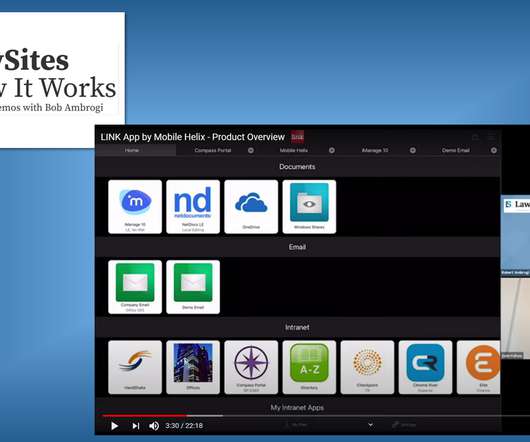Screen dimensions: 530x442
Task: Open the iManage 10 documents tile
Action: 135,206
